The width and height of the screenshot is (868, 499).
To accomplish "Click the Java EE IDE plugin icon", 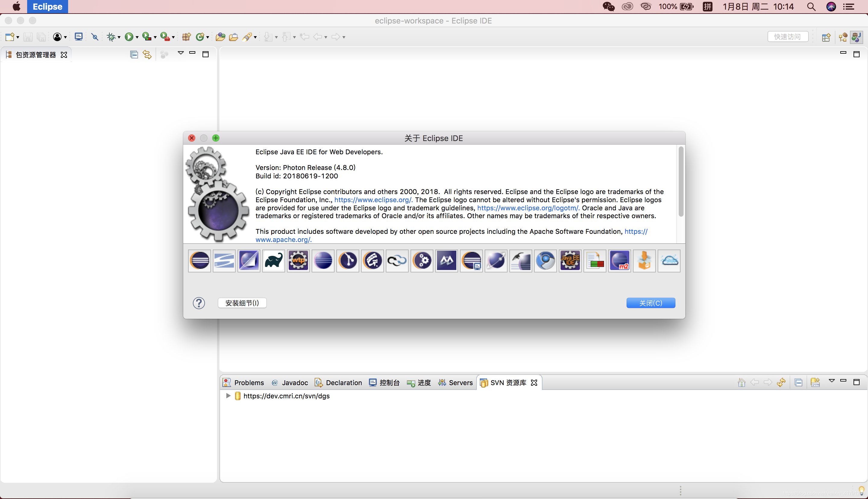I will (x=570, y=261).
